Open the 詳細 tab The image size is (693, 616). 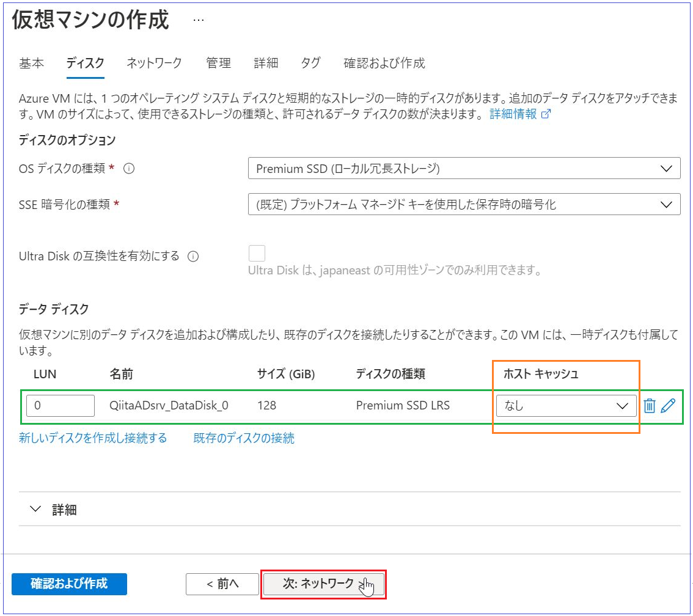(266, 63)
